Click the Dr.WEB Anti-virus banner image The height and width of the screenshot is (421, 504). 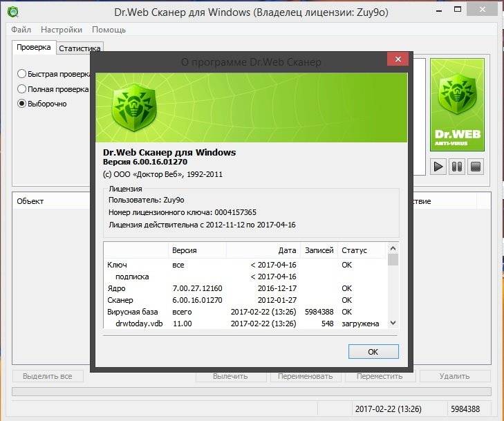(457, 105)
